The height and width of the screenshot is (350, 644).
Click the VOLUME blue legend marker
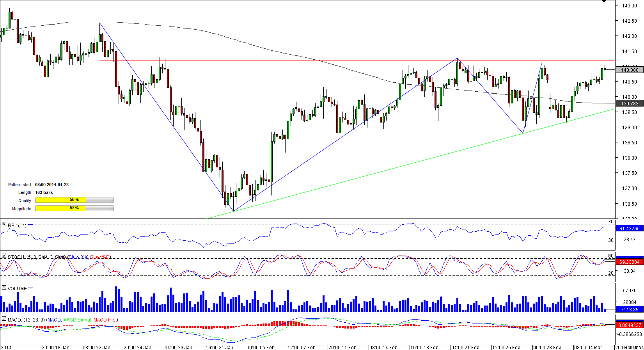coord(31,288)
